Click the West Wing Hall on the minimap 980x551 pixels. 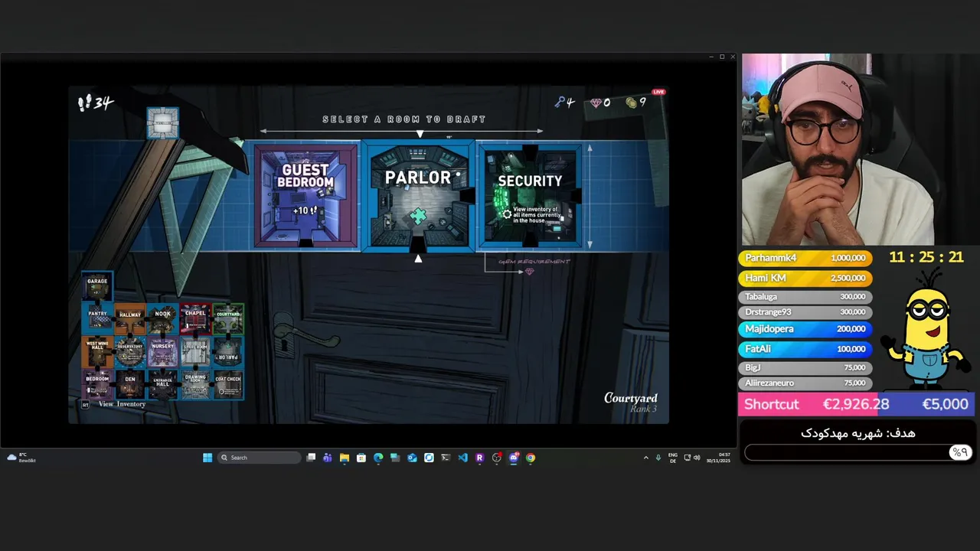point(97,351)
